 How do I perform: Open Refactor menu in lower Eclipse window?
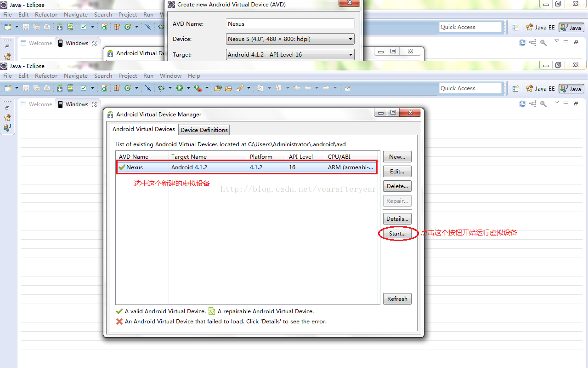46,75
